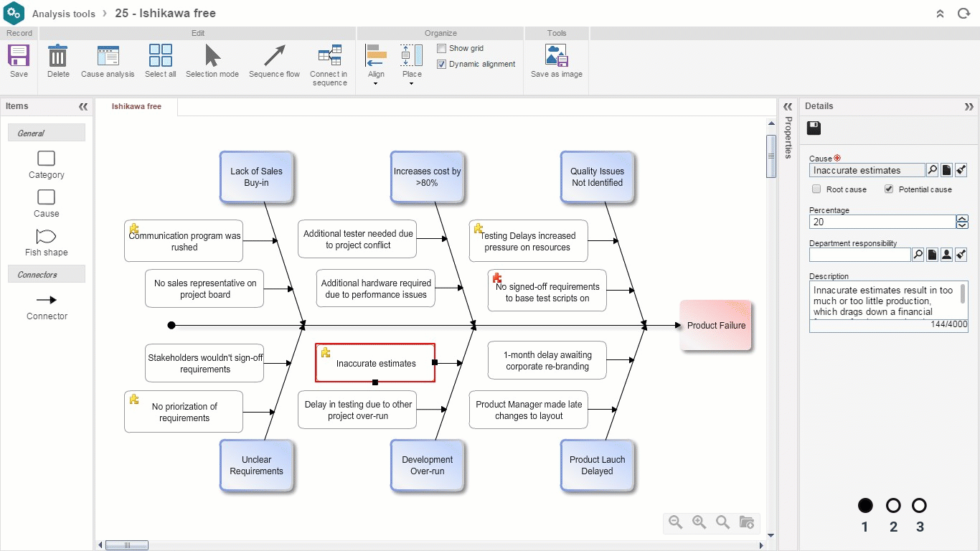Clear Cause field with brush icon
Screen dimensions: 980x551
(961, 170)
